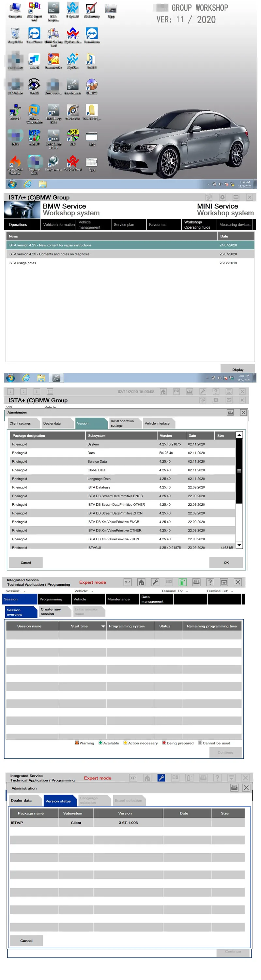Open the UltraISO disc icon
Screen dimensions: 261x980
tap(92, 86)
